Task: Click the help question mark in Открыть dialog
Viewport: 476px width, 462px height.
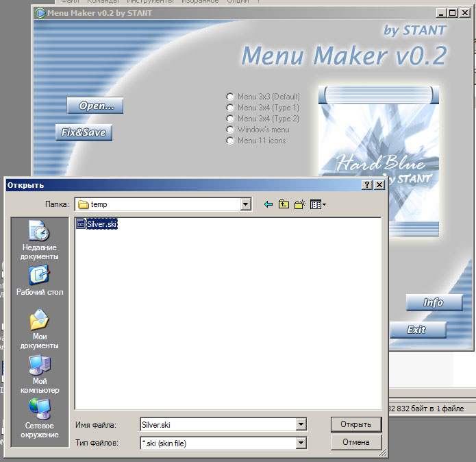Action: click(x=367, y=184)
